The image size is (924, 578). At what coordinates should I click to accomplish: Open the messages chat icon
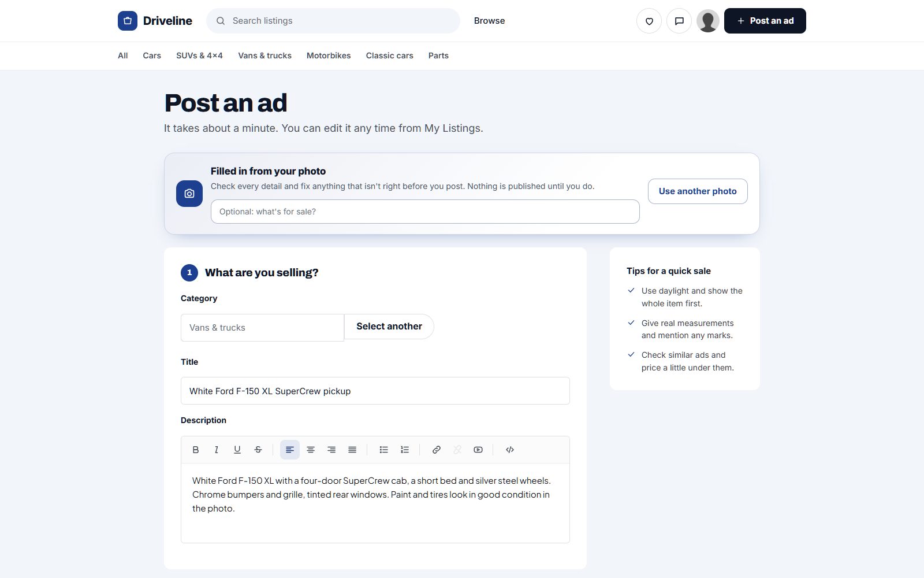pos(679,21)
